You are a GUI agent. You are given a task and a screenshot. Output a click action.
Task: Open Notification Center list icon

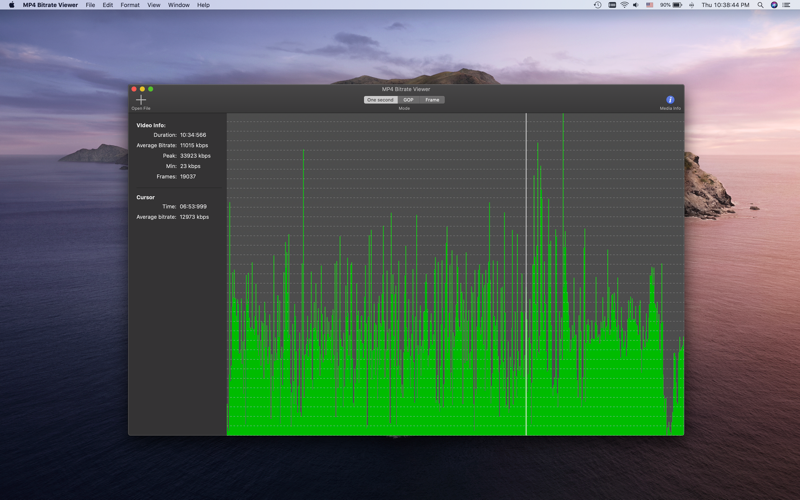coord(787,5)
